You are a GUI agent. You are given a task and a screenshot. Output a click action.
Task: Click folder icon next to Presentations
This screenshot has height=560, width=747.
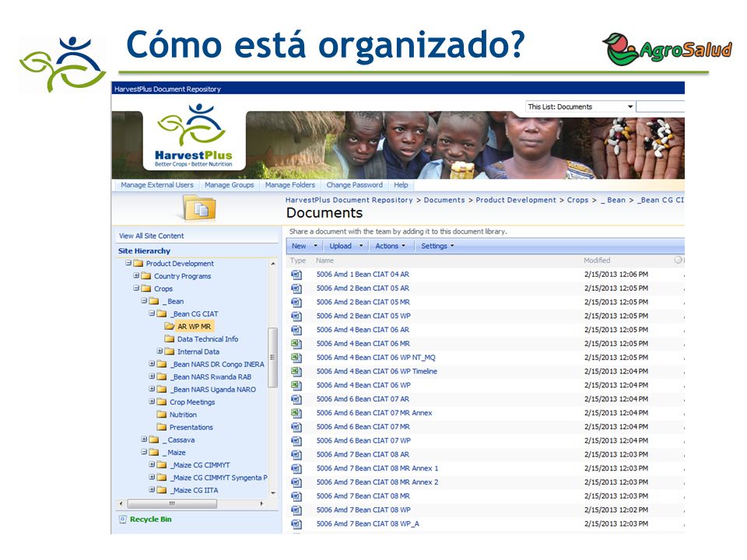[162, 427]
